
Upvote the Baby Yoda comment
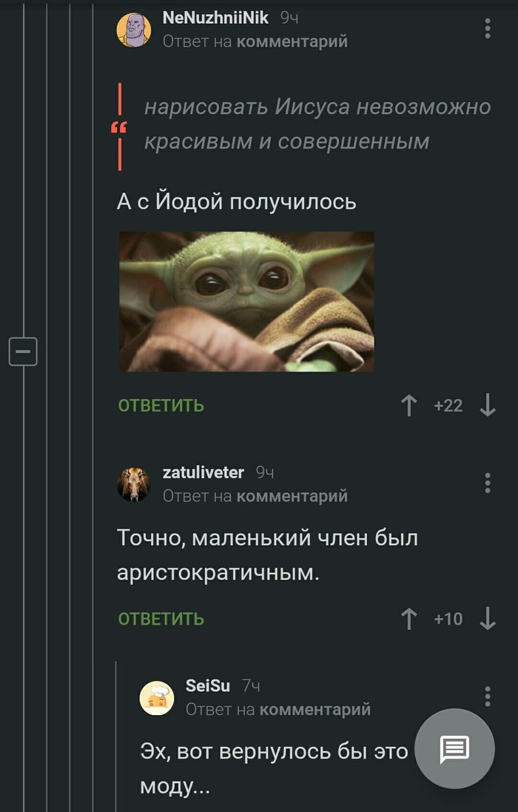click(408, 406)
